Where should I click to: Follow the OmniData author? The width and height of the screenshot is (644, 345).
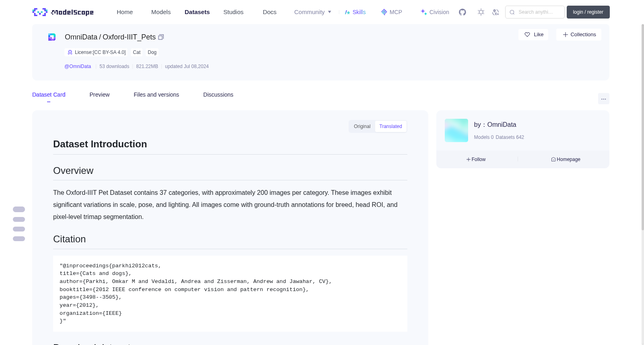[476, 159]
